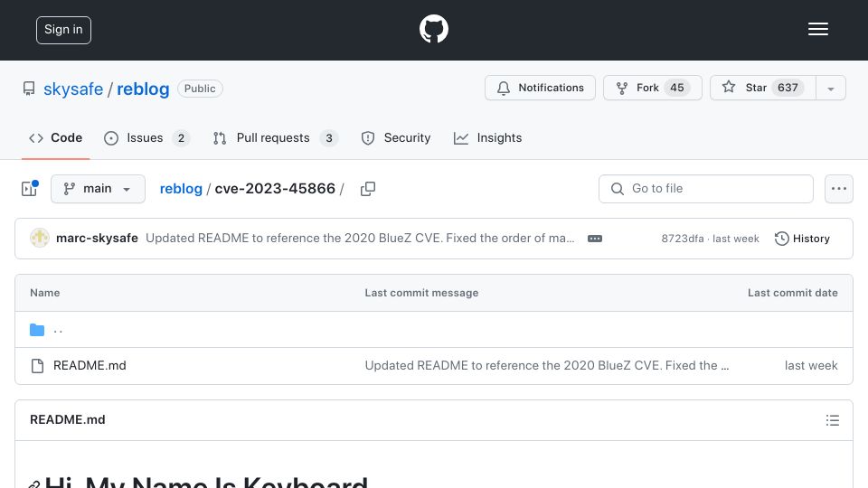The height and width of the screenshot is (488, 868).
Task: Click the Notifications bell button
Action: [540, 88]
